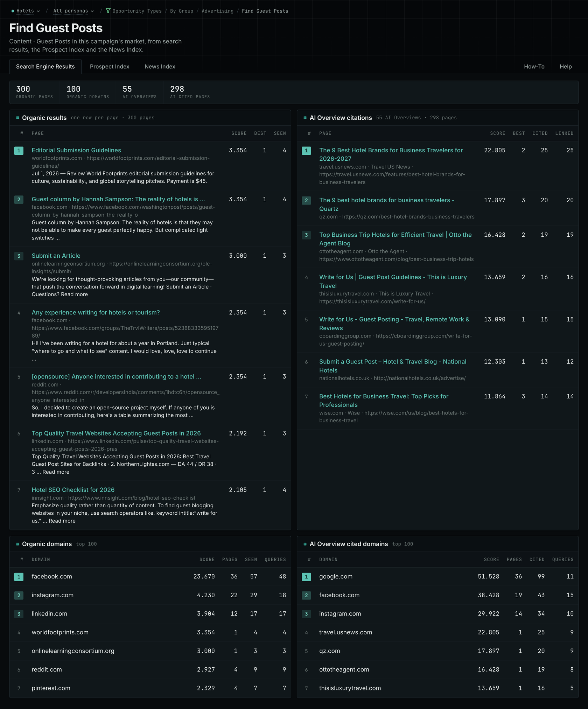Click Read more in Submit an Article snippet
The image size is (588, 709).
(74, 294)
